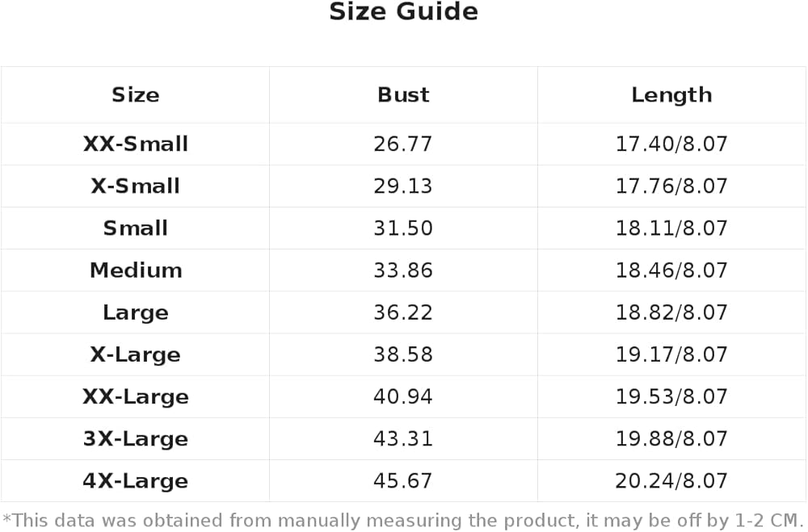
Task: Select the Size column header
Action: tap(136, 94)
